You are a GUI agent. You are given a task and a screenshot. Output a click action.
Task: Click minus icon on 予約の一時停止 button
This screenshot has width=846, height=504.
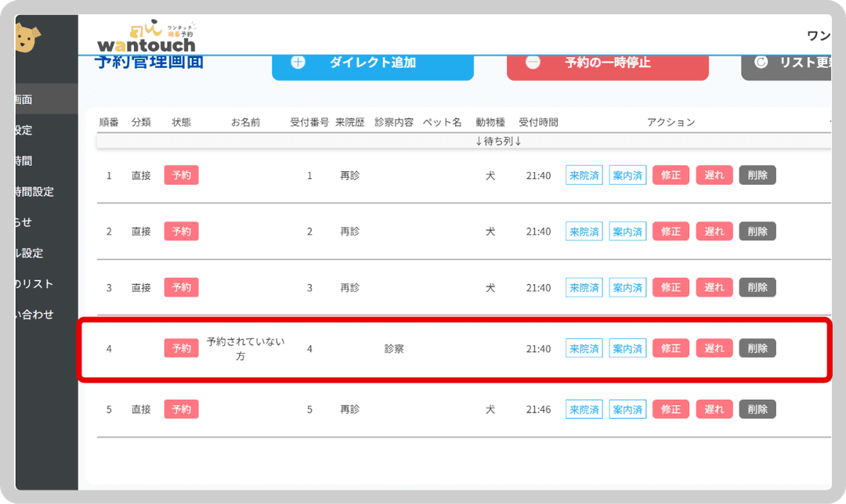pyautogui.click(x=533, y=63)
